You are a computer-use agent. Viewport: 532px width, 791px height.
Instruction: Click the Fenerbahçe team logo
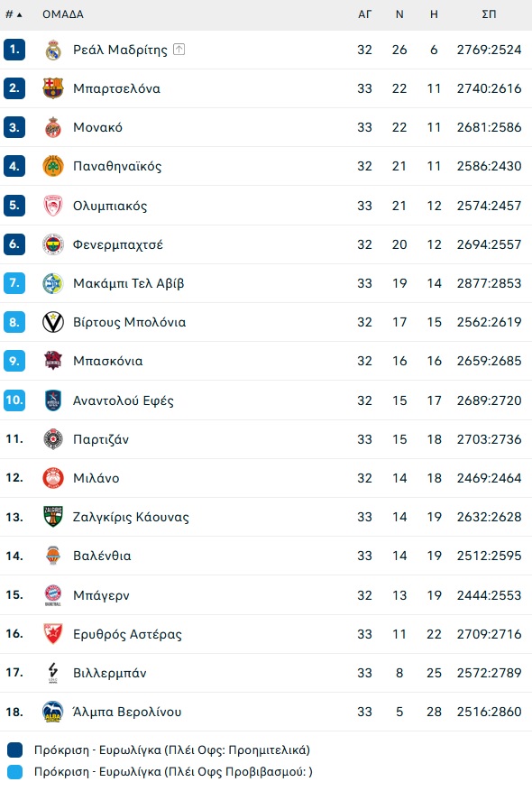coord(53,244)
